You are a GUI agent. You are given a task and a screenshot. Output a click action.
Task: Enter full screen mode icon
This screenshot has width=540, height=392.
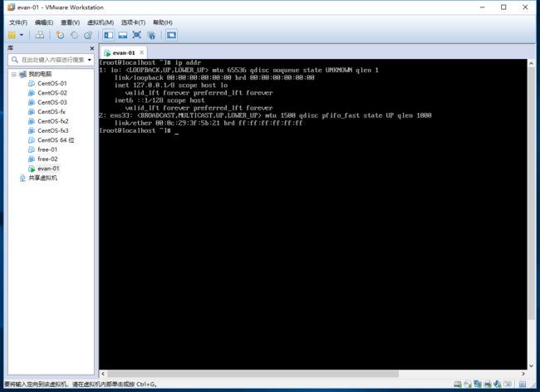[x=137, y=35]
